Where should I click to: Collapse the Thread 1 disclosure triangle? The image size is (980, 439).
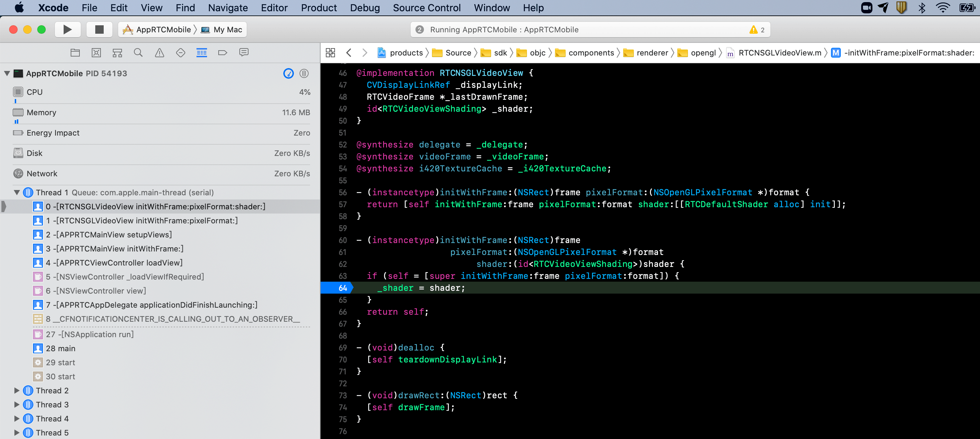point(17,192)
